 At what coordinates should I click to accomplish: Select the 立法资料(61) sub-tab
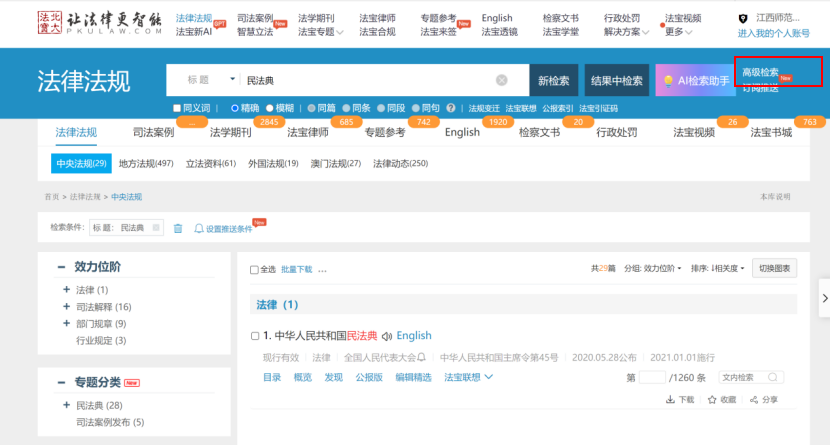[x=211, y=164]
